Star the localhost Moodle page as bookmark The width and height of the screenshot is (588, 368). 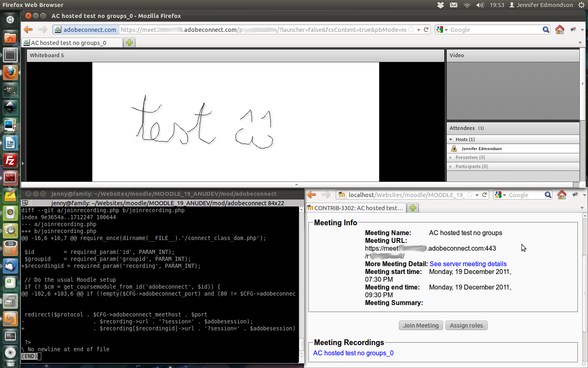(470, 195)
